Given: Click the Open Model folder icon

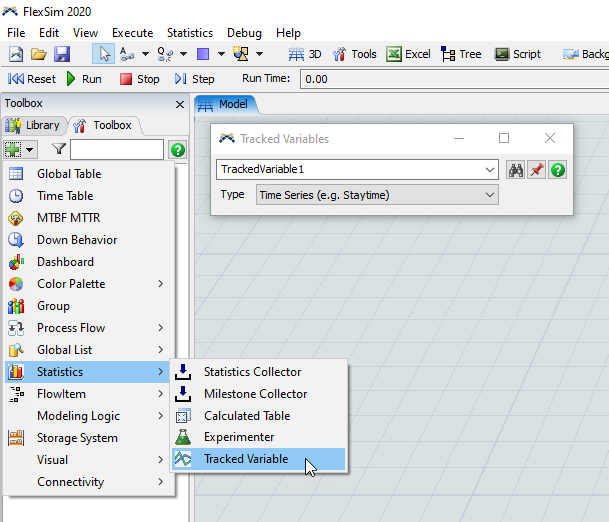Looking at the screenshot, I should click(x=39, y=54).
